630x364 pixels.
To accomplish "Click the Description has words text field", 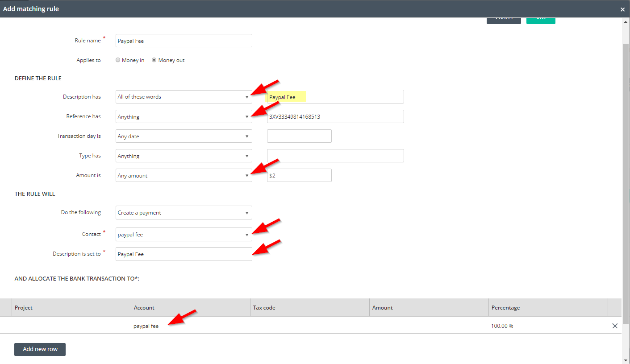I will click(x=335, y=97).
